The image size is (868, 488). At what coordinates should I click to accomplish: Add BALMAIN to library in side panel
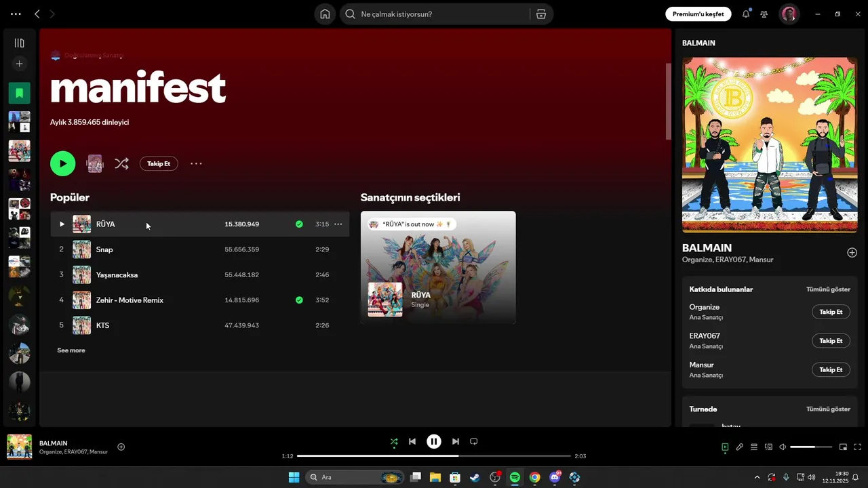tap(852, 253)
